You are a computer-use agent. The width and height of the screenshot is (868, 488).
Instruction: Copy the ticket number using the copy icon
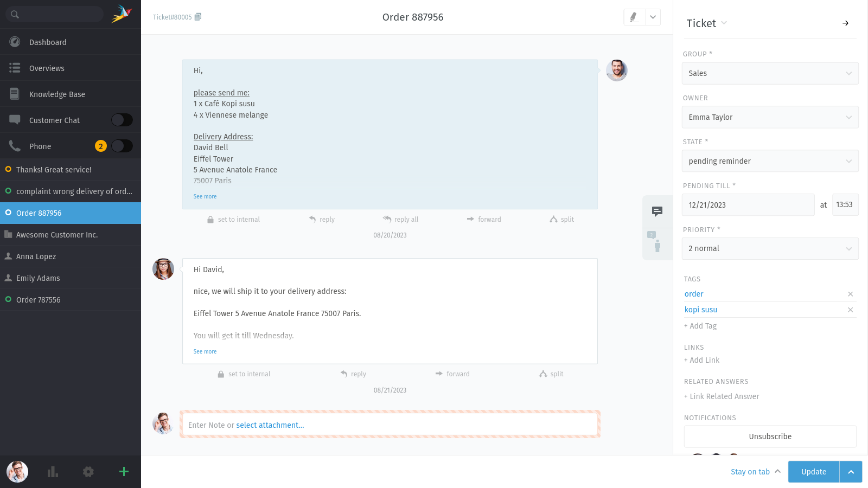pyautogui.click(x=197, y=17)
